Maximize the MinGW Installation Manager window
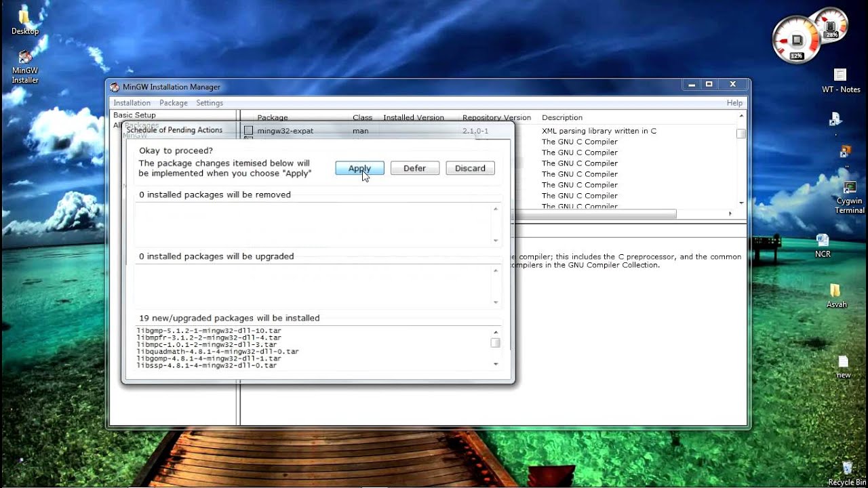This screenshot has width=868, height=488. 709,85
